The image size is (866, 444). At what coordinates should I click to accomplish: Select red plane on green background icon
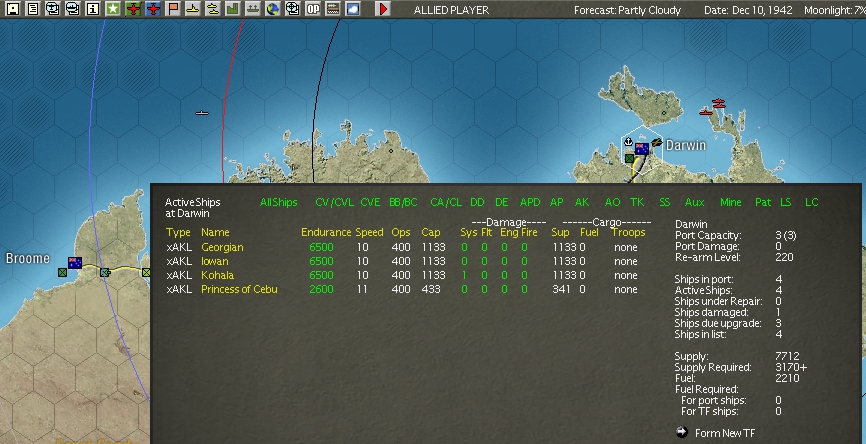133,8
